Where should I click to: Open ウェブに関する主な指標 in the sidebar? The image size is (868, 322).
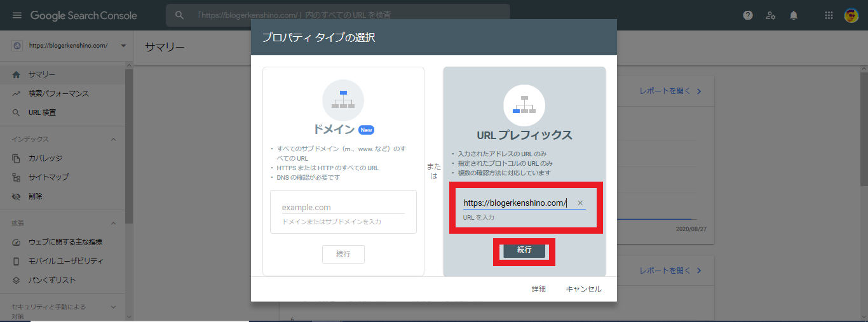pyautogui.click(x=62, y=242)
